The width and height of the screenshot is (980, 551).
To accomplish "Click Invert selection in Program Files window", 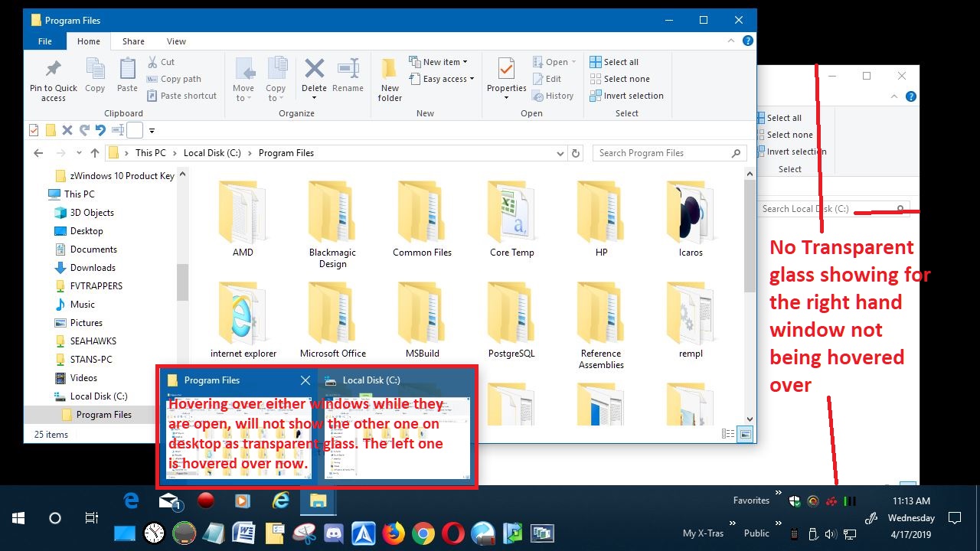I will pos(626,96).
